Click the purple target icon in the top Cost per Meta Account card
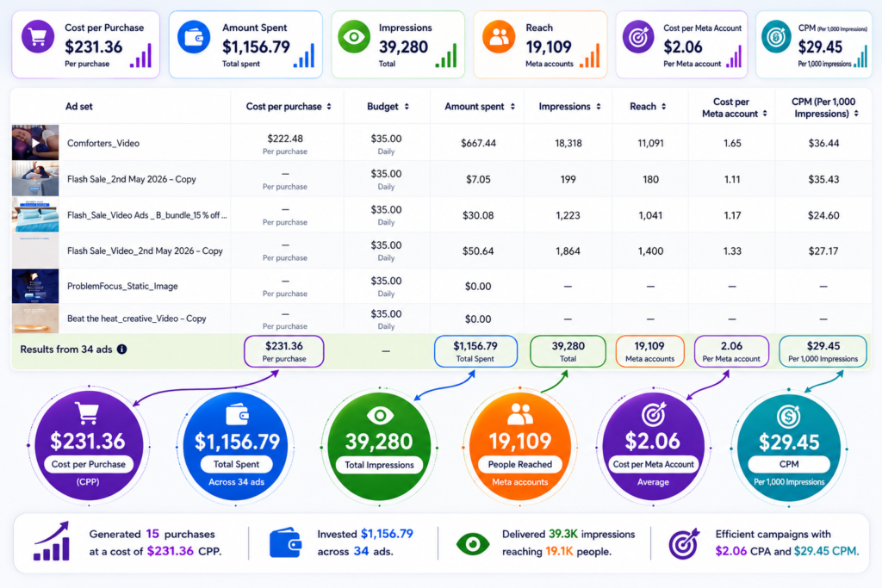This screenshot has width=882, height=588. pyautogui.click(x=638, y=37)
